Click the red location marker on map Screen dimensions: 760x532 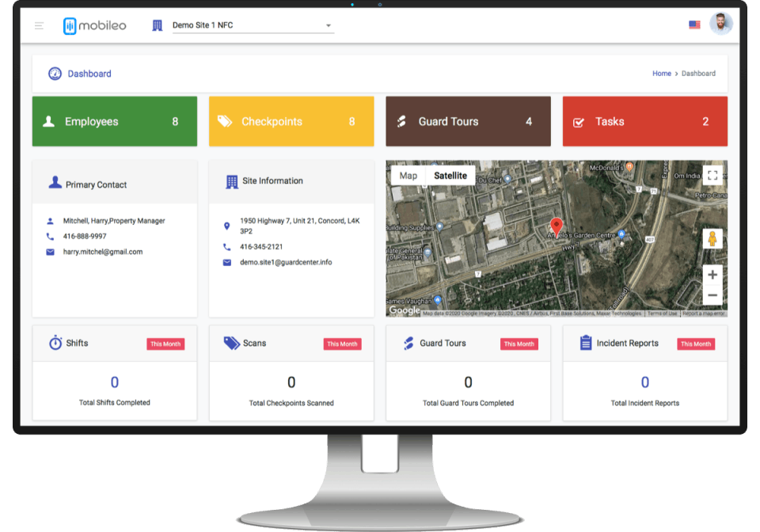click(x=556, y=226)
